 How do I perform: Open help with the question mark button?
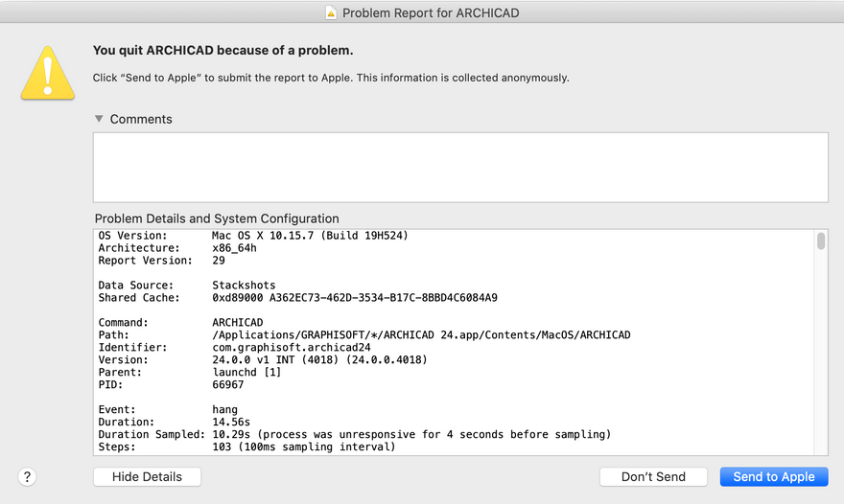coord(27,476)
